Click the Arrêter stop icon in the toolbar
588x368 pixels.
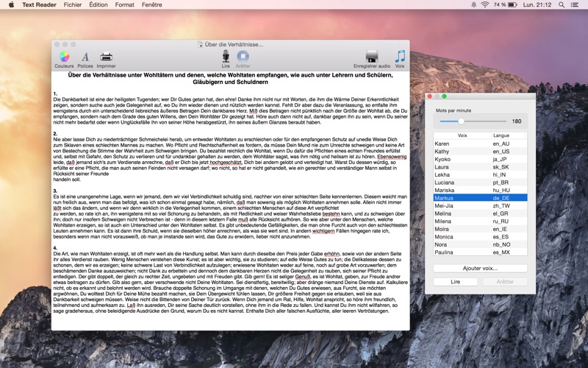pos(243,57)
